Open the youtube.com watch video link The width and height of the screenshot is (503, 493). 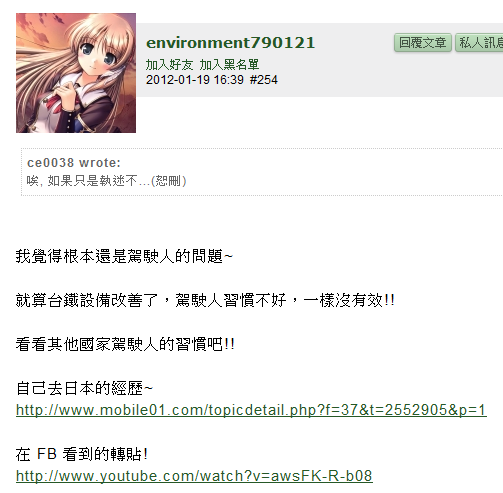[194, 476]
